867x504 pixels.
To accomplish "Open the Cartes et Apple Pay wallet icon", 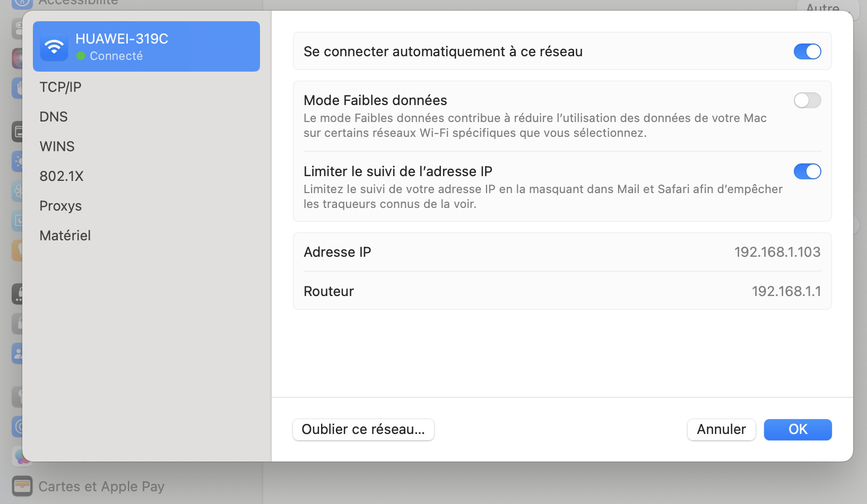I will click(x=22, y=485).
